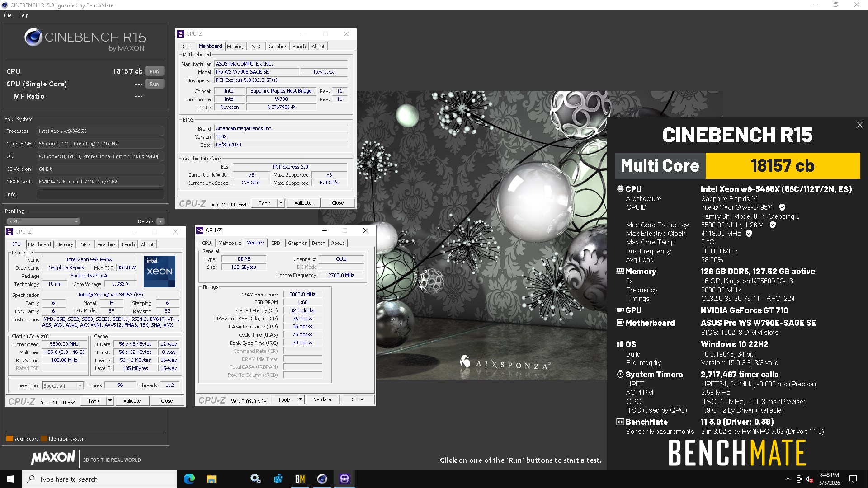Click DRAM Frequency value 3000.0 MHz

(x=302, y=294)
